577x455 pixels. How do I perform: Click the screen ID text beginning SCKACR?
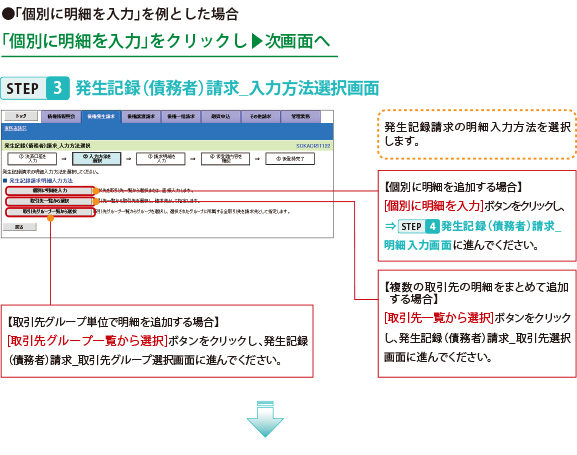(313, 146)
